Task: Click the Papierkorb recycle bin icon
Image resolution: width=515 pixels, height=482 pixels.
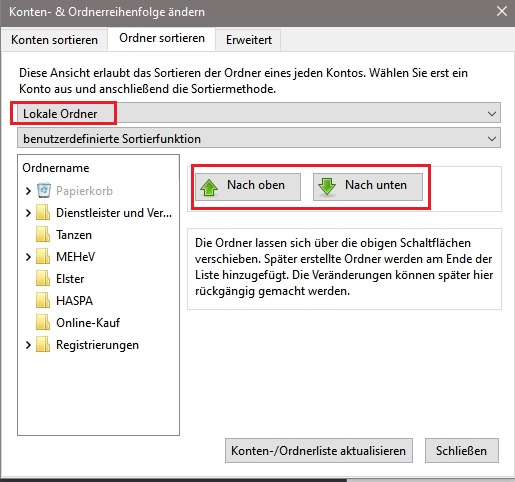Action: pos(44,190)
